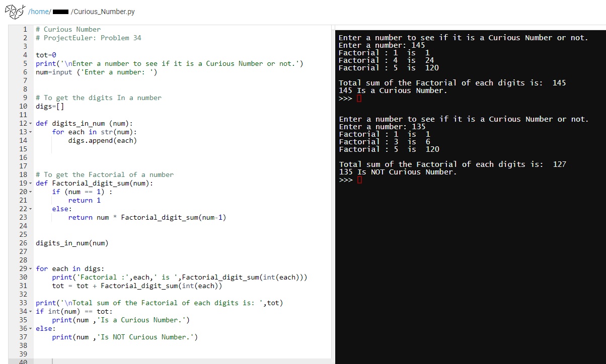Collapse the 'for each in digs' loop at line 29
Screen dimensions: 606x364
tap(30, 268)
